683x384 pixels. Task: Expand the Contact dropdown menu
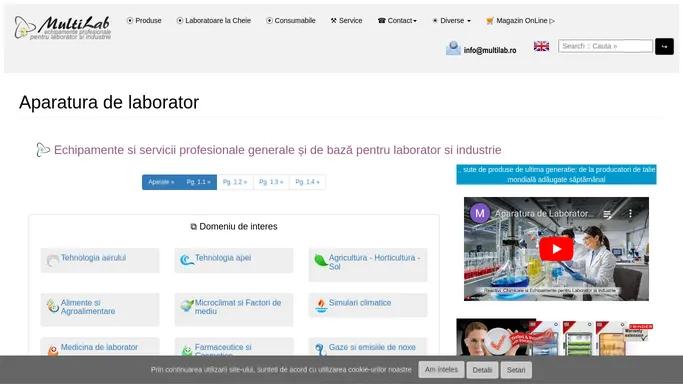(x=397, y=20)
